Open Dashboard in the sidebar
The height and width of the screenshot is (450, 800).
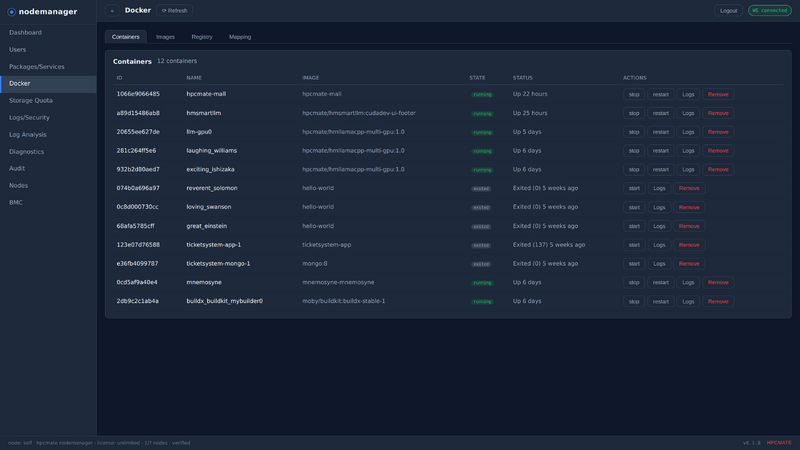tap(48, 33)
